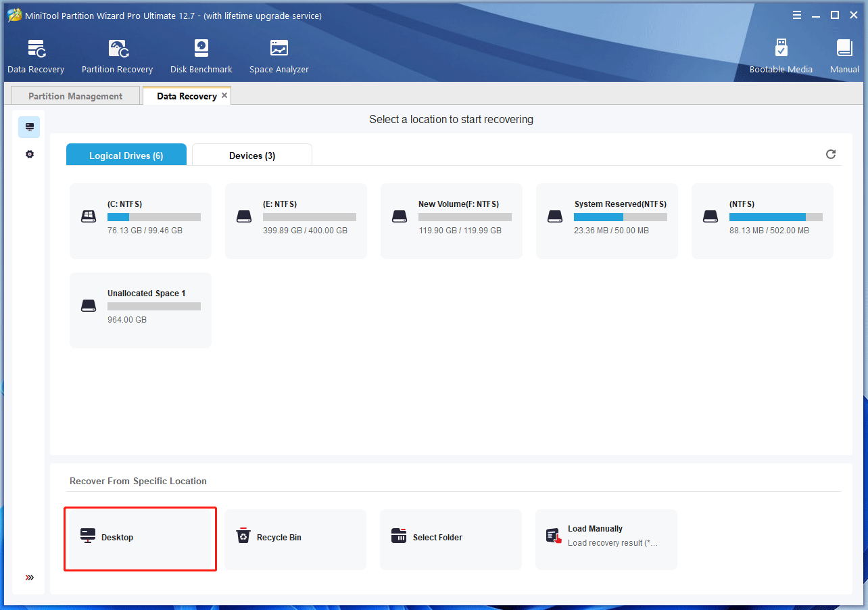Screen dimensions: 868x610
Task: Select the Data Recovery tab
Action: (x=187, y=96)
